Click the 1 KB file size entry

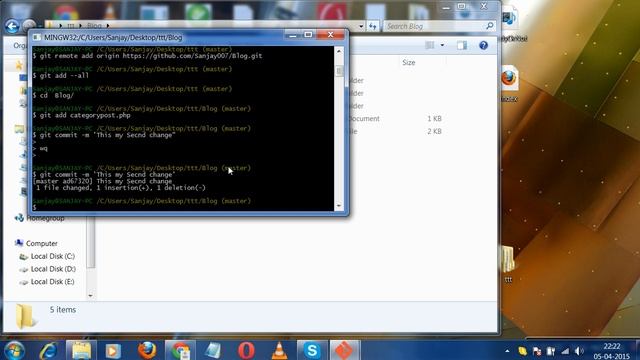[x=434, y=119]
